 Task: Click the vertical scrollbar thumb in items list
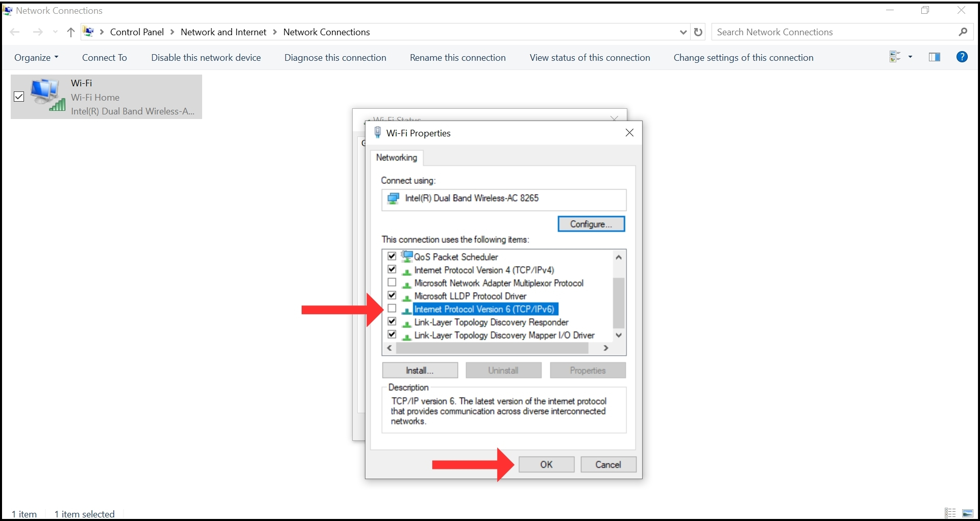[x=619, y=303]
